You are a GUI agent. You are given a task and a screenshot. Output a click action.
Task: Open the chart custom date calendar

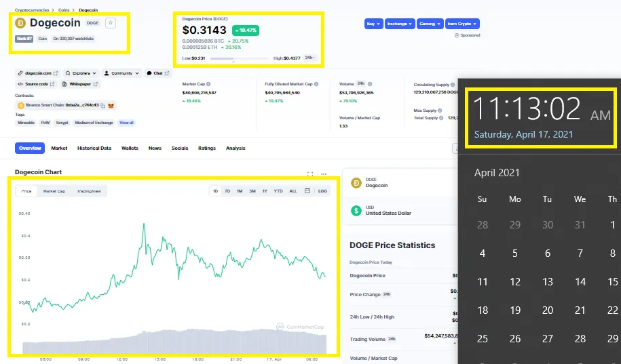307,190
